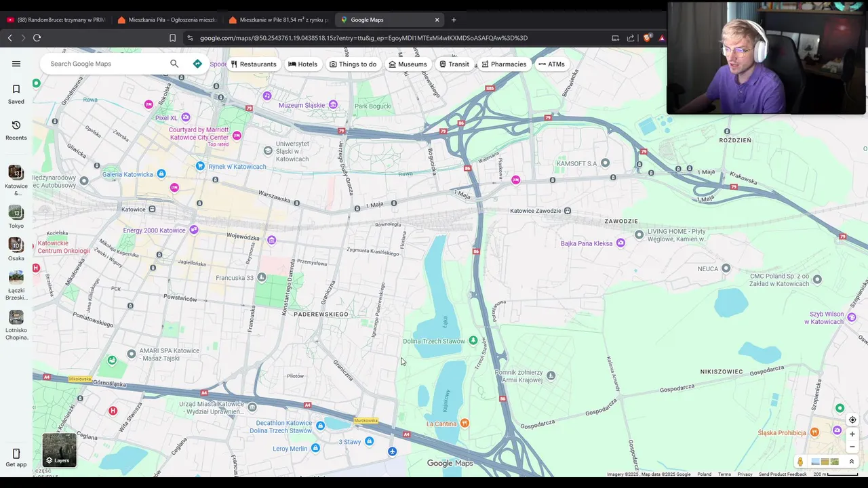Click the Muzeum Śląskie map marker

[333, 104]
